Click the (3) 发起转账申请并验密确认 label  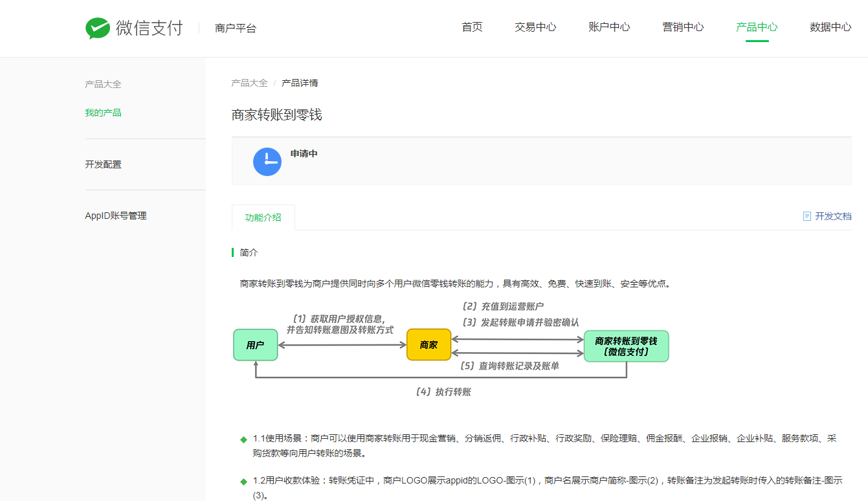[520, 322]
